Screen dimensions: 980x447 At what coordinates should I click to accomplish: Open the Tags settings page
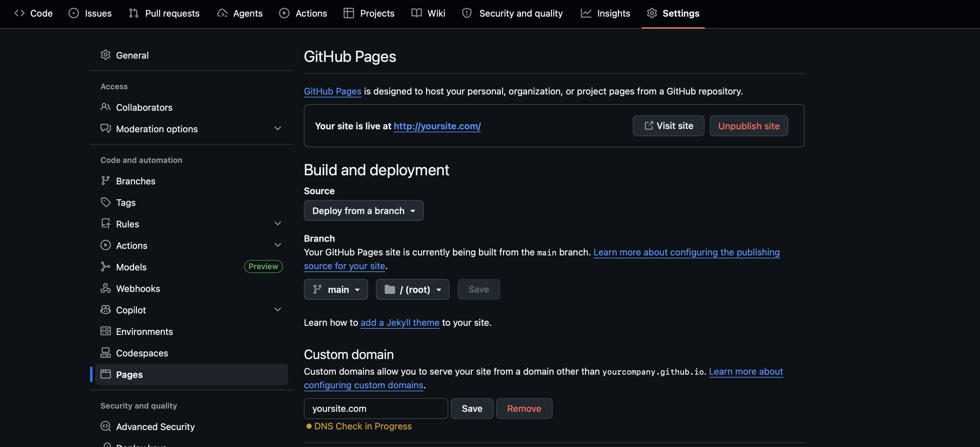(x=192, y=202)
